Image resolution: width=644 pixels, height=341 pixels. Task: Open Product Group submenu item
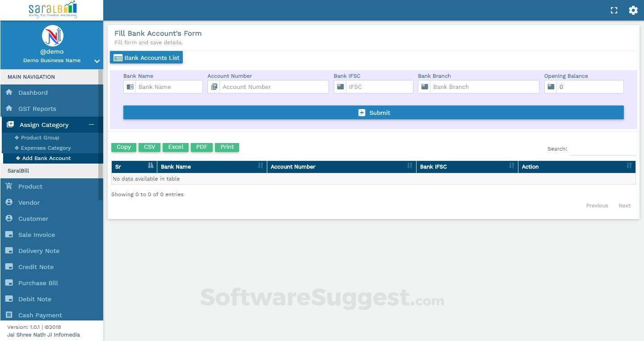[40, 138]
